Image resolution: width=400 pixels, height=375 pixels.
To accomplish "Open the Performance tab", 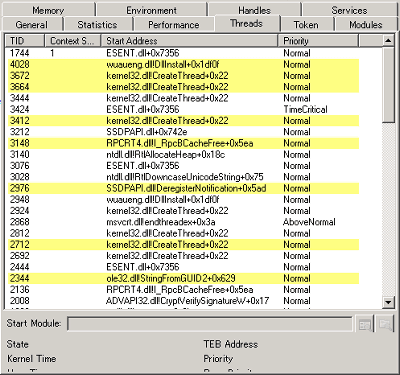I will point(174,25).
